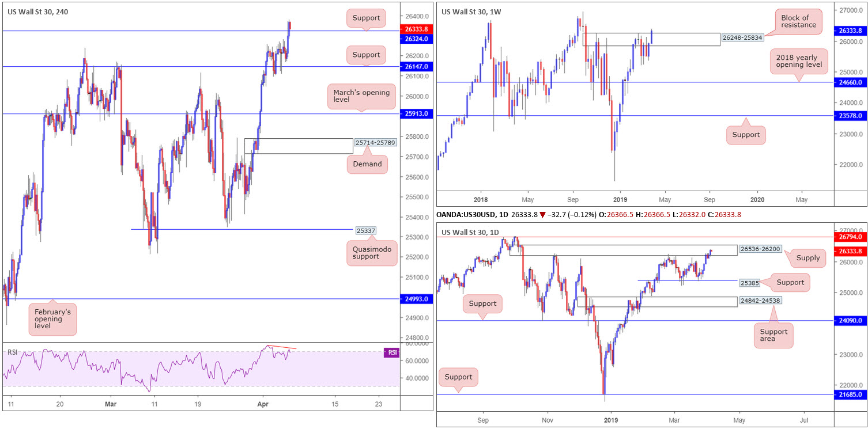Select the Support callout beside the 25385 level

[790, 283]
